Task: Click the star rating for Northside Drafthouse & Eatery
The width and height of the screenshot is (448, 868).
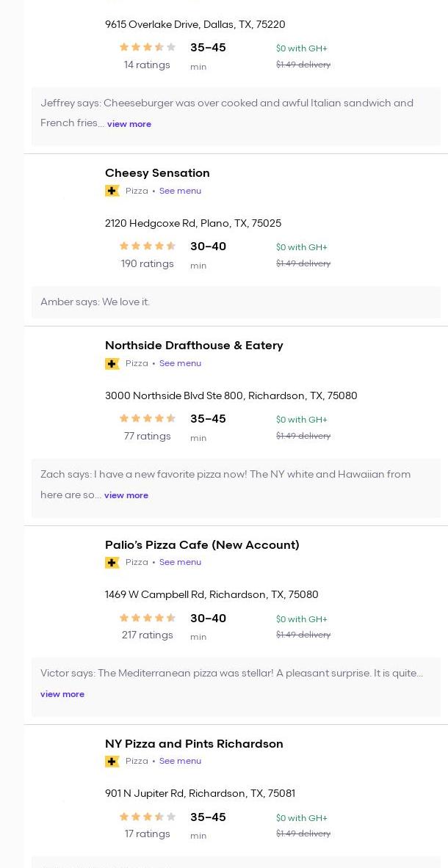Action: click(147, 419)
